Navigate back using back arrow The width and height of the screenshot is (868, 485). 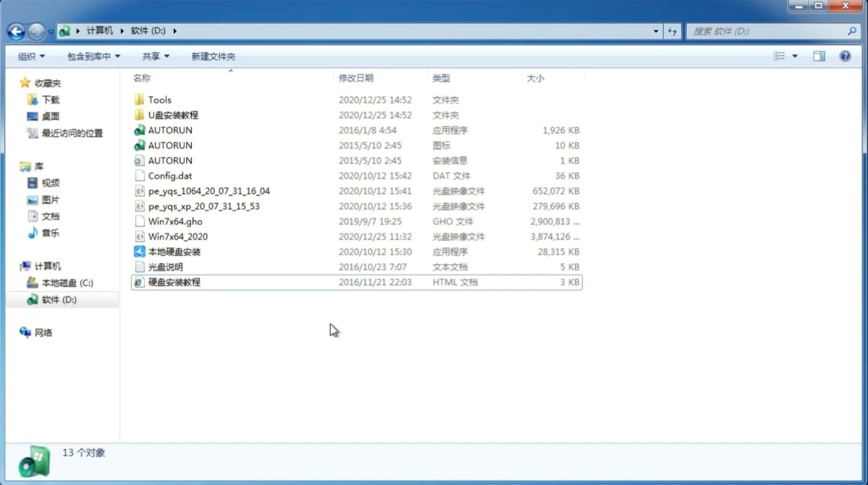point(16,30)
